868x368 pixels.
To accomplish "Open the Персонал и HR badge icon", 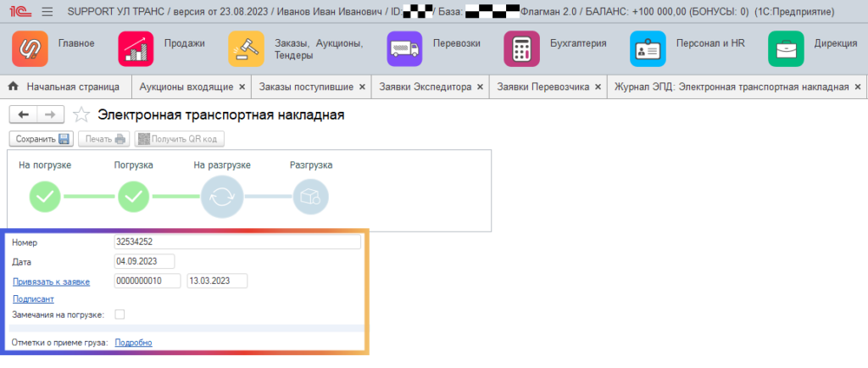I will point(648,48).
